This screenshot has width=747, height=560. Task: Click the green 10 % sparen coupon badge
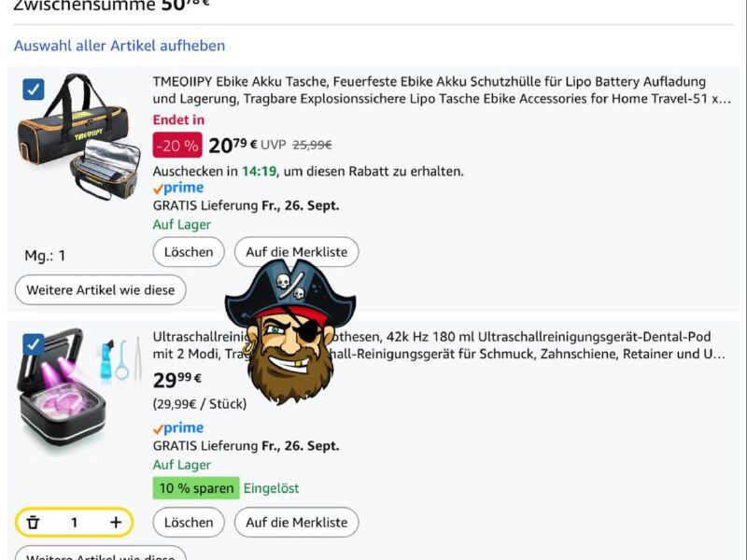click(195, 488)
